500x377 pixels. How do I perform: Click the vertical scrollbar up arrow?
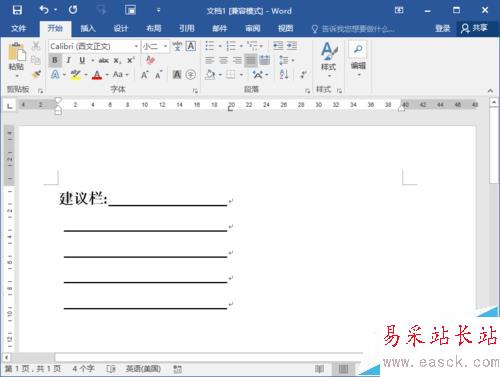point(494,102)
